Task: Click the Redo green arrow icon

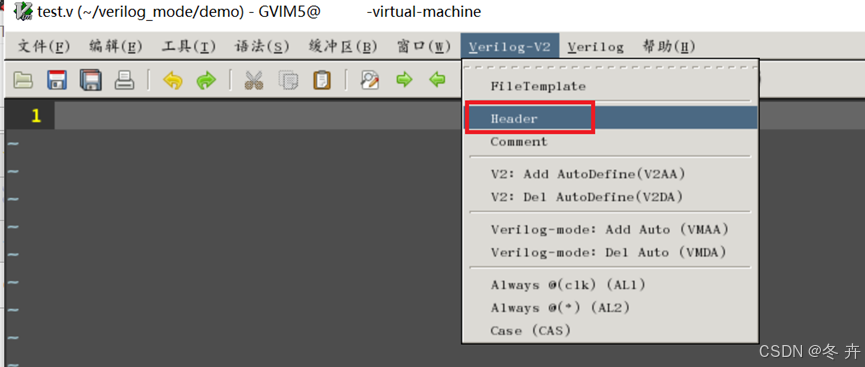Action: tap(206, 80)
